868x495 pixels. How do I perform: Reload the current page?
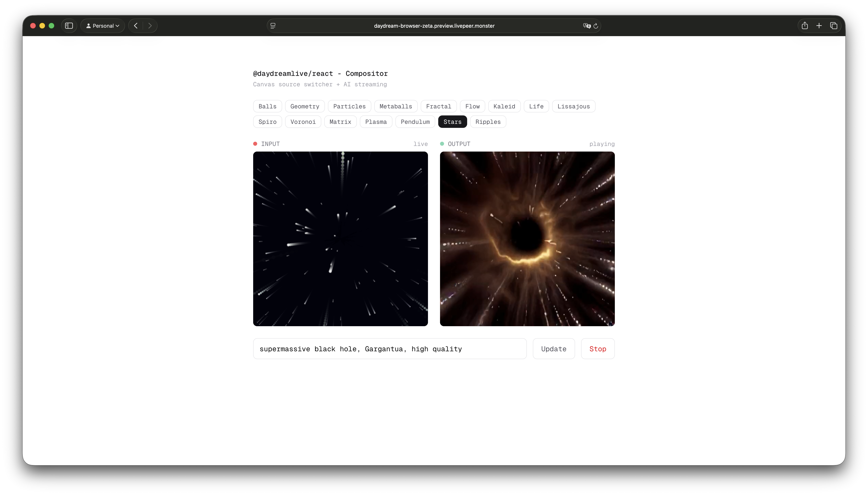596,25
